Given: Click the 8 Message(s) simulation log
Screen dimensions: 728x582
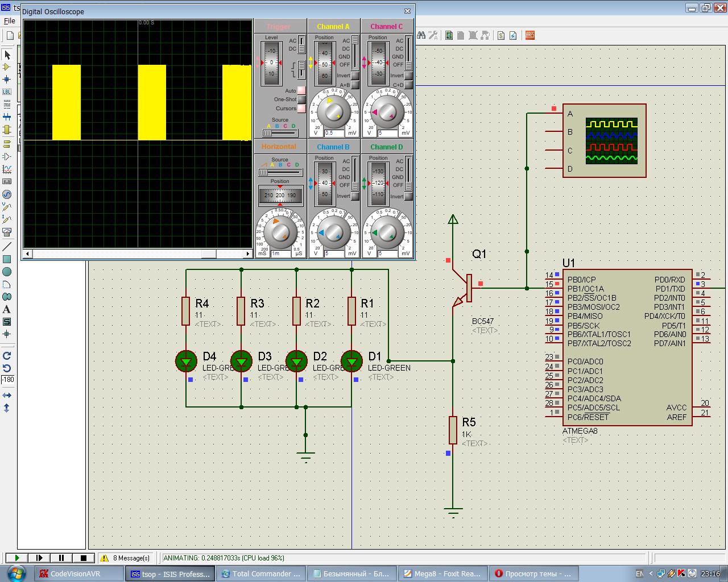Looking at the screenshot, I should point(126,558).
